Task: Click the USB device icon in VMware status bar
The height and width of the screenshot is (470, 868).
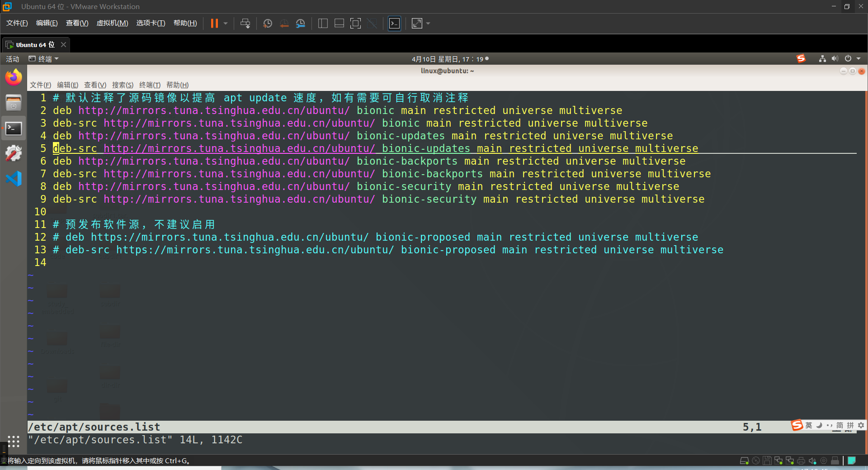Action: click(x=835, y=461)
